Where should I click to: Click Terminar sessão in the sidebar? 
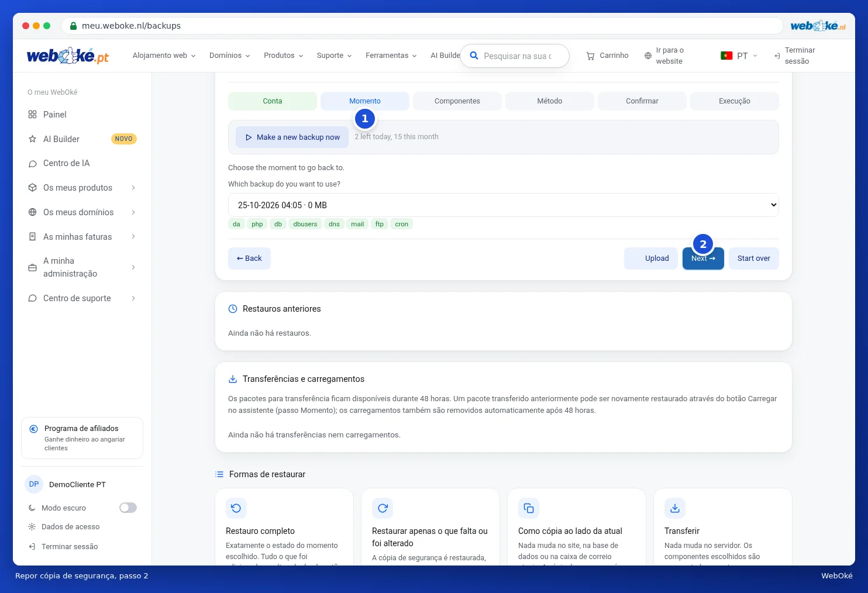point(70,547)
